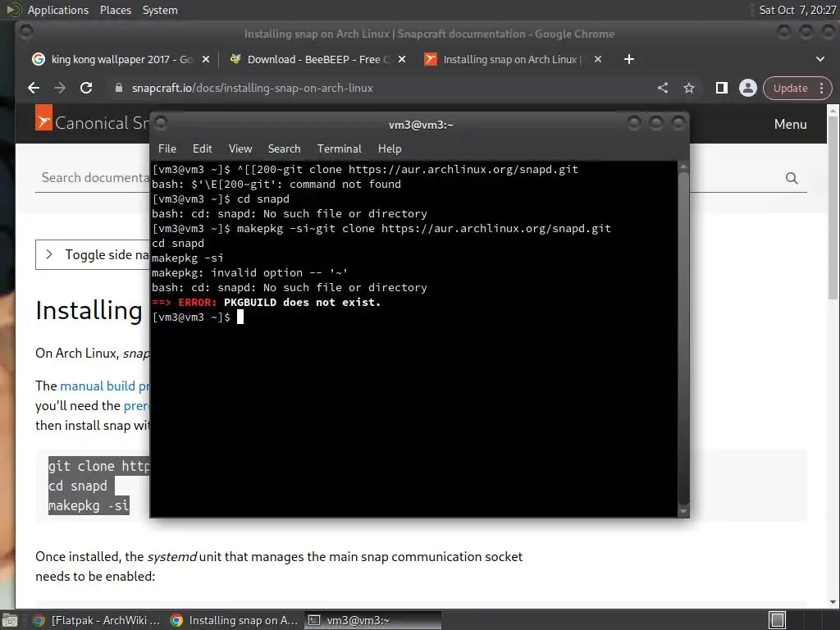840x630 pixels.
Task: Open terminal Search menu
Action: (x=284, y=148)
